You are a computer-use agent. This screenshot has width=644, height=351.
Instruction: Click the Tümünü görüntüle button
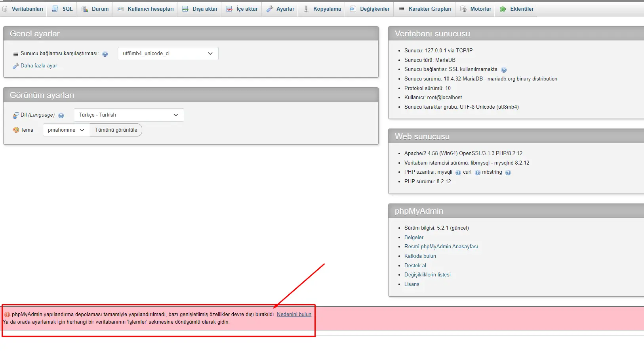(x=116, y=130)
